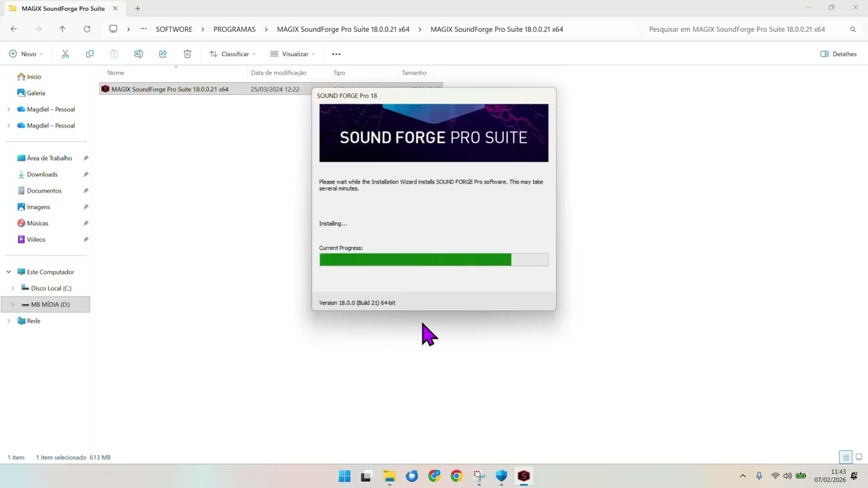Click the search magnifier icon
Image resolution: width=868 pixels, height=488 pixels.
(x=853, y=29)
